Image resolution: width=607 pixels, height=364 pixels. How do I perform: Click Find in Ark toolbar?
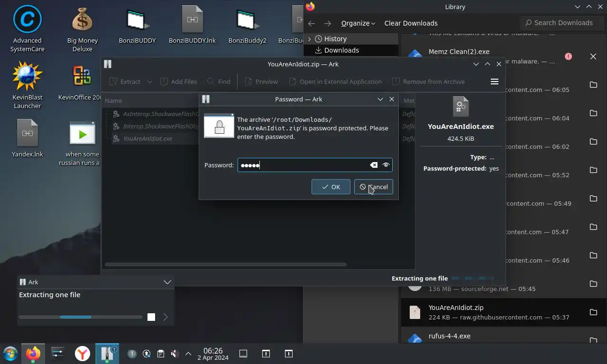coord(219,82)
